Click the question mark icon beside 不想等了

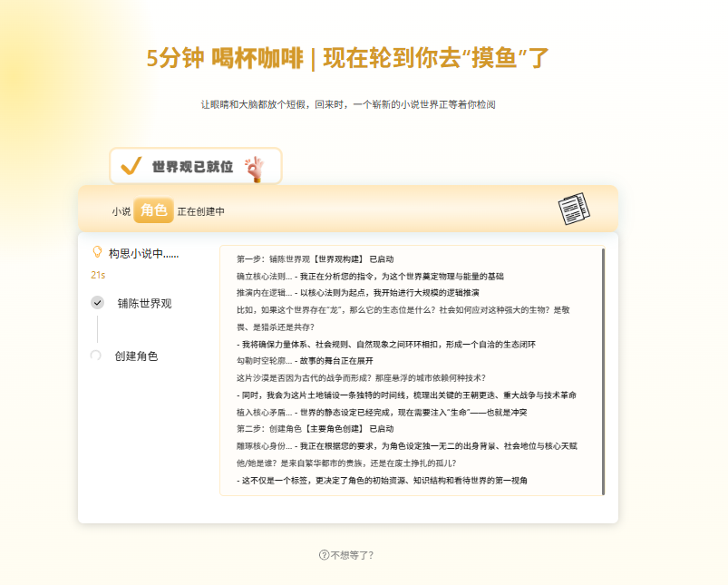[x=324, y=555]
